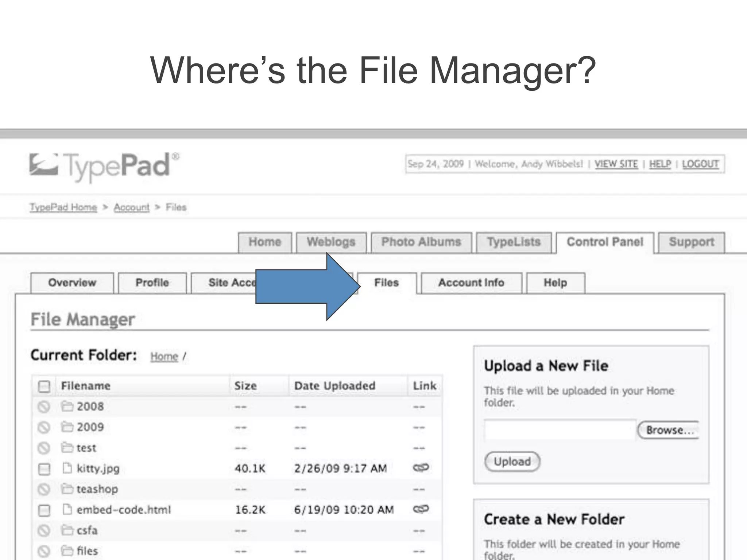Click the Link column header

(425, 386)
